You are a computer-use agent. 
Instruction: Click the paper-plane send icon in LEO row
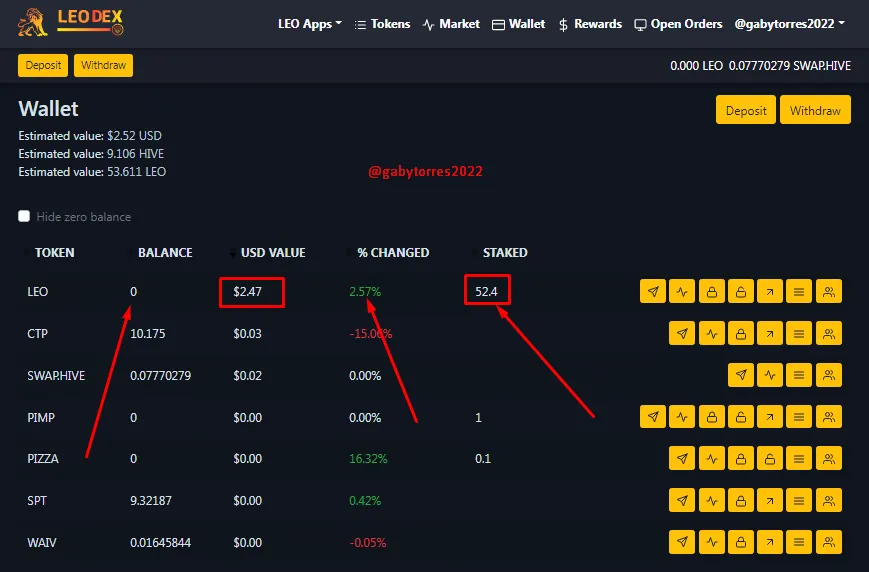tap(653, 292)
